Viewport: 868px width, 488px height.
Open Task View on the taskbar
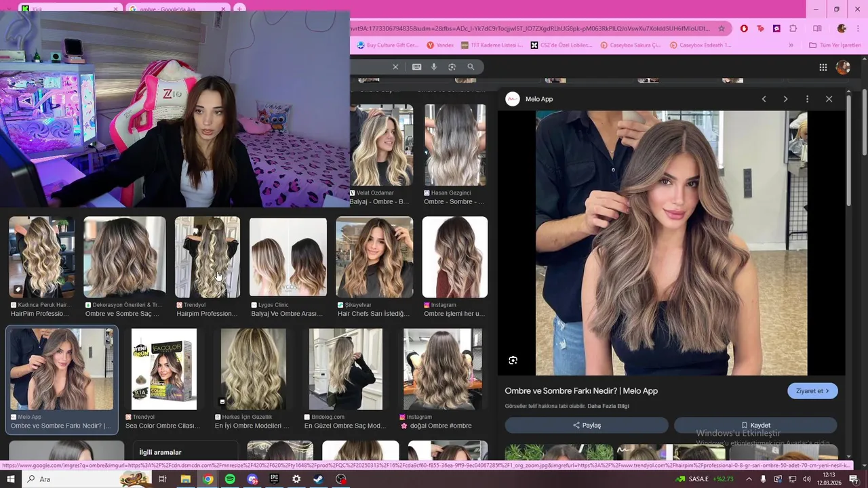[163, 479]
